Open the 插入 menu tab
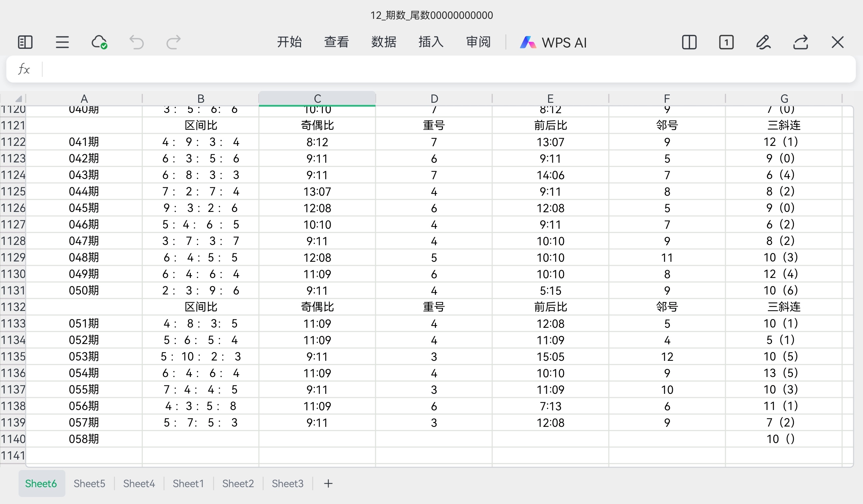 pos(431,42)
